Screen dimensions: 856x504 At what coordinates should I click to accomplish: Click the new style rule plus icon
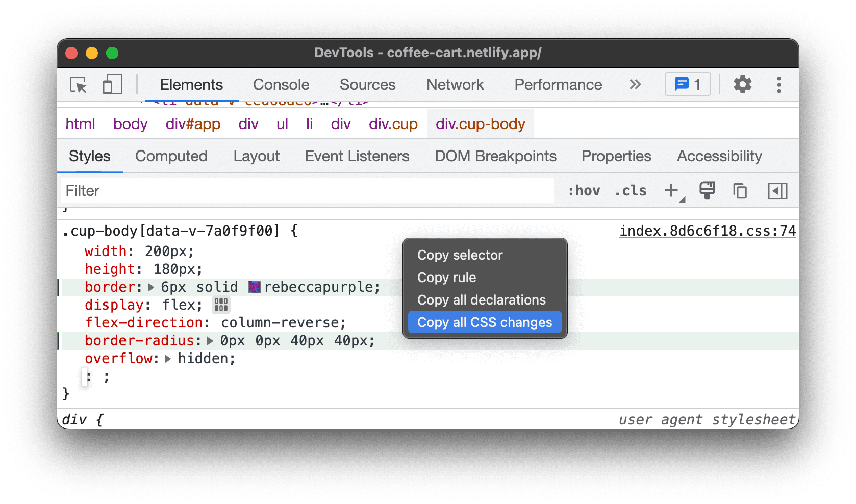pyautogui.click(x=671, y=190)
